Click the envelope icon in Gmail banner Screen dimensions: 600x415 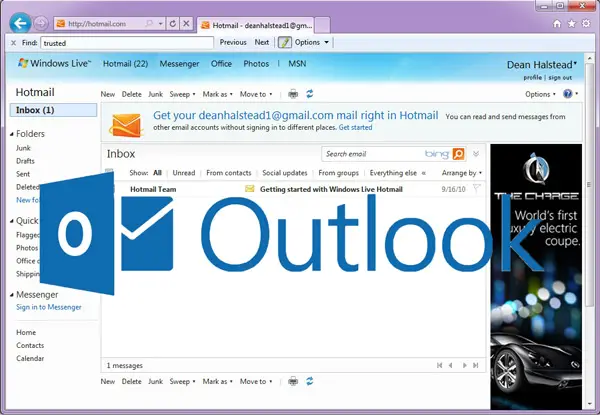click(x=126, y=125)
